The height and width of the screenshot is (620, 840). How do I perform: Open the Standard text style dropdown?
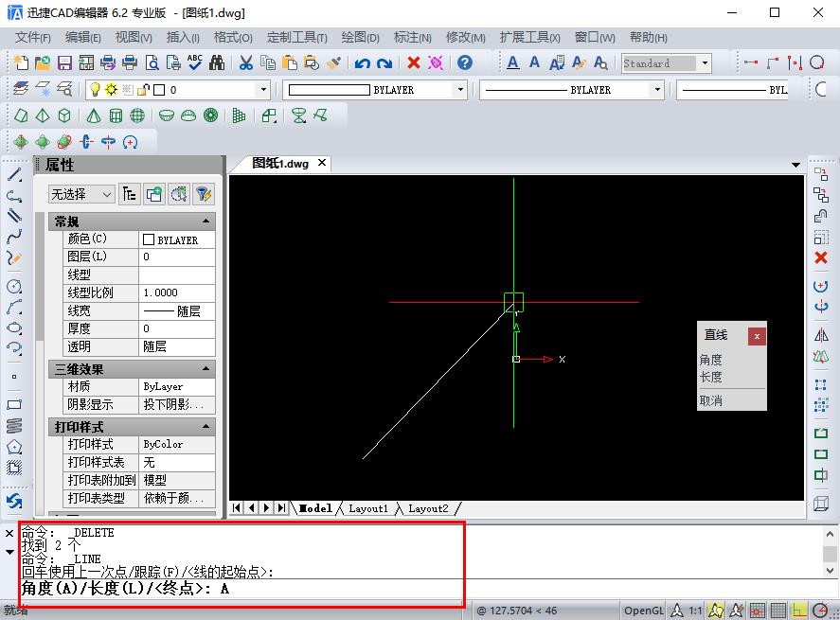[x=705, y=63]
